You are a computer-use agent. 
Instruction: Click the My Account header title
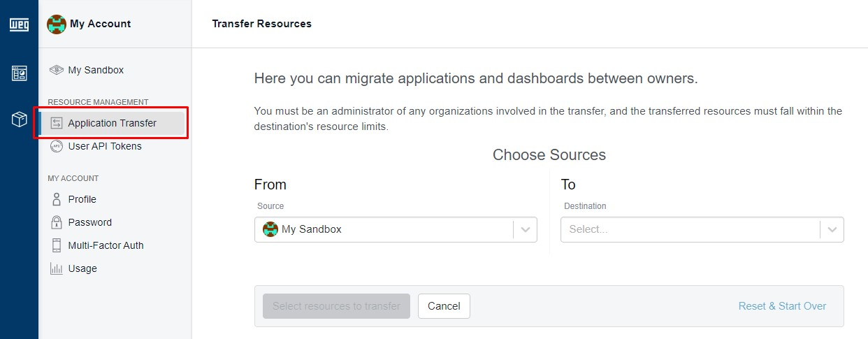point(100,24)
